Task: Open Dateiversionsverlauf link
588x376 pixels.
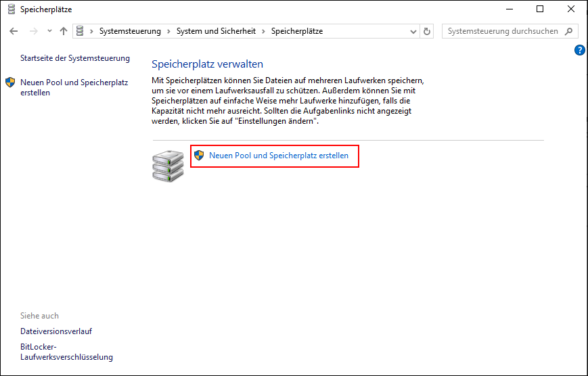Action: [x=56, y=331]
